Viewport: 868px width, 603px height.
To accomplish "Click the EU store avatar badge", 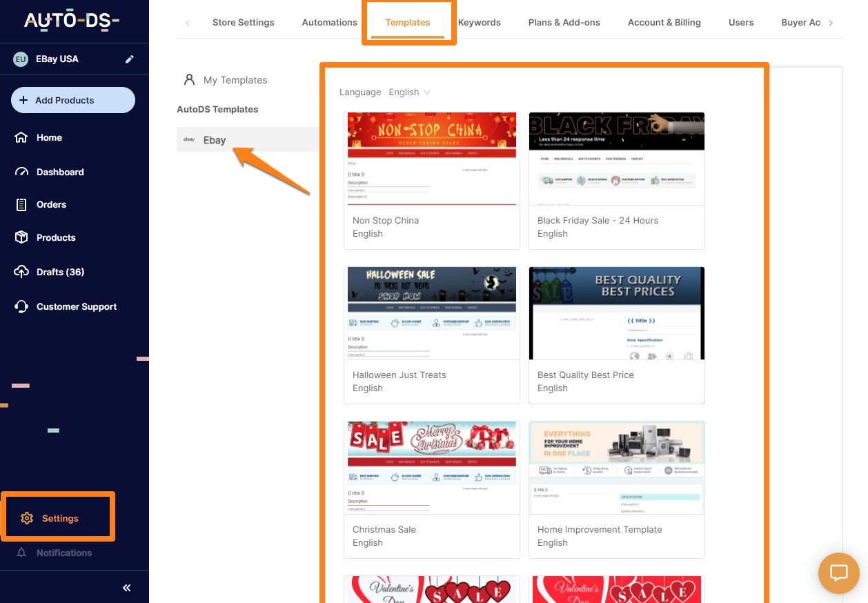I will pyautogui.click(x=21, y=59).
